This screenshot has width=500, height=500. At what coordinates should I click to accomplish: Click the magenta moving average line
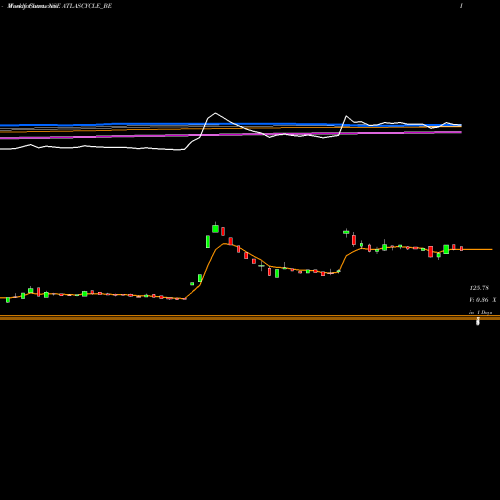[231, 135]
